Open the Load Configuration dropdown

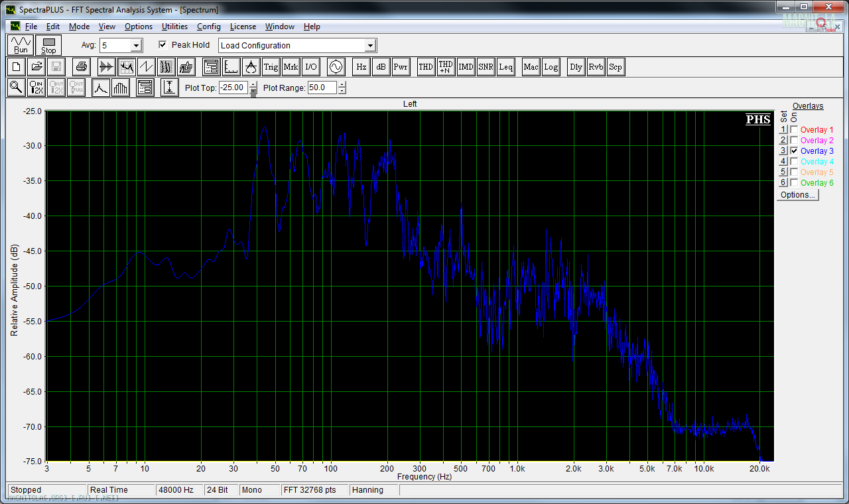pyautogui.click(x=371, y=46)
